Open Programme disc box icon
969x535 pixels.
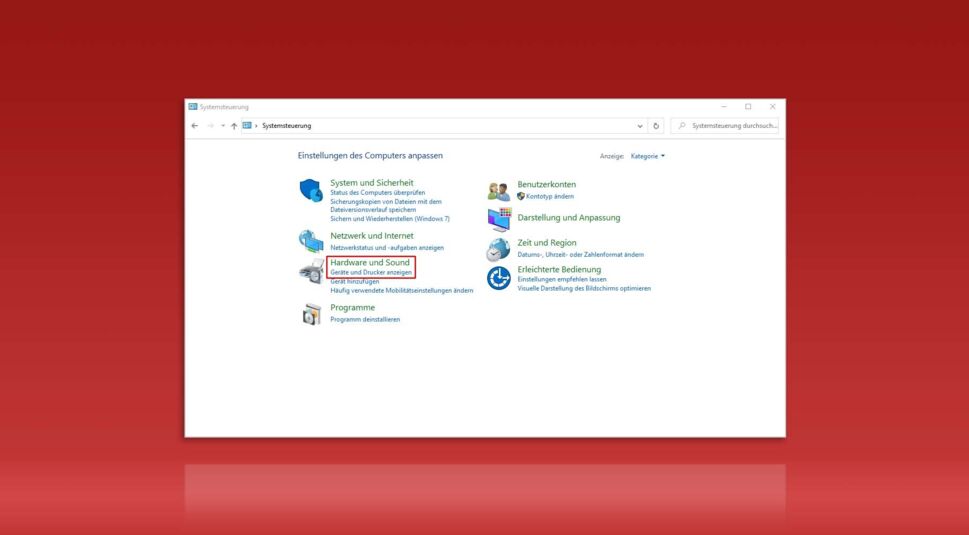pyautogui.click(x=311, y=314)
